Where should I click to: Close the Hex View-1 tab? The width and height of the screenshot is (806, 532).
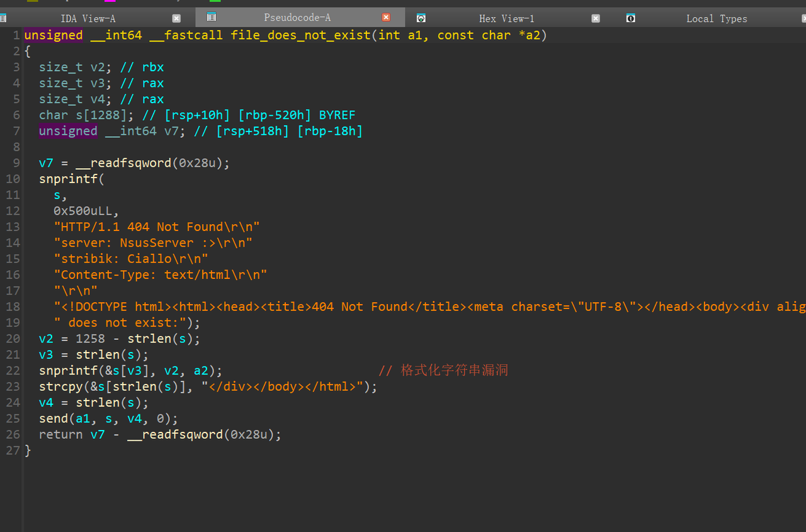[596, 18]
